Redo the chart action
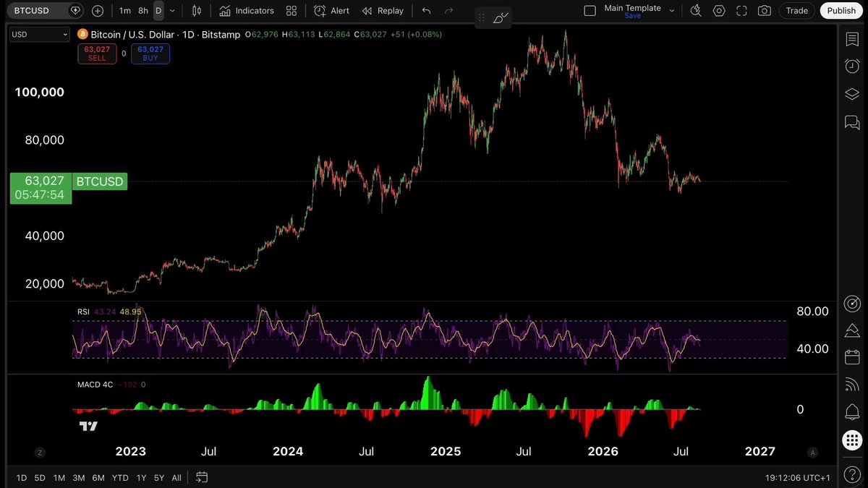 coord(448,11)
